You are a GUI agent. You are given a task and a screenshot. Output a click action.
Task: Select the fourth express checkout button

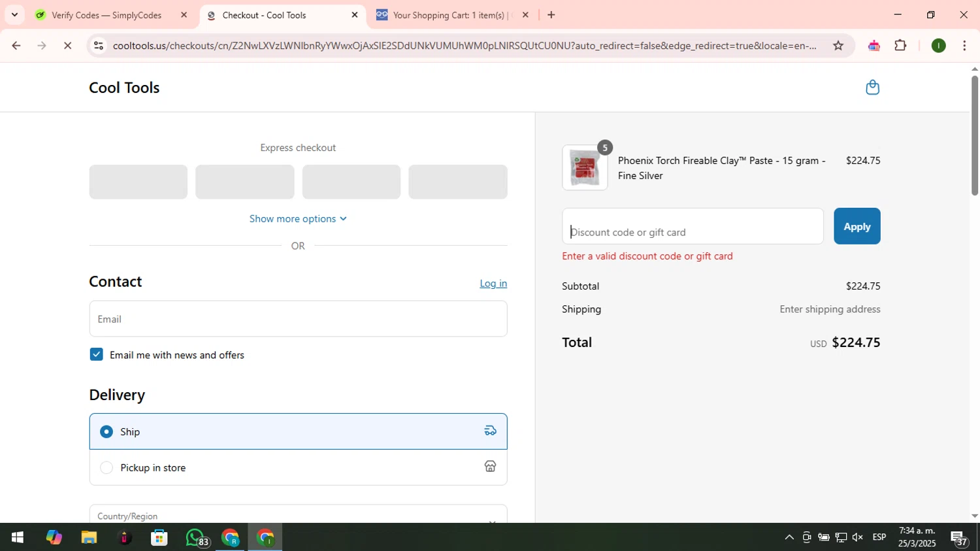pos(457,182)
